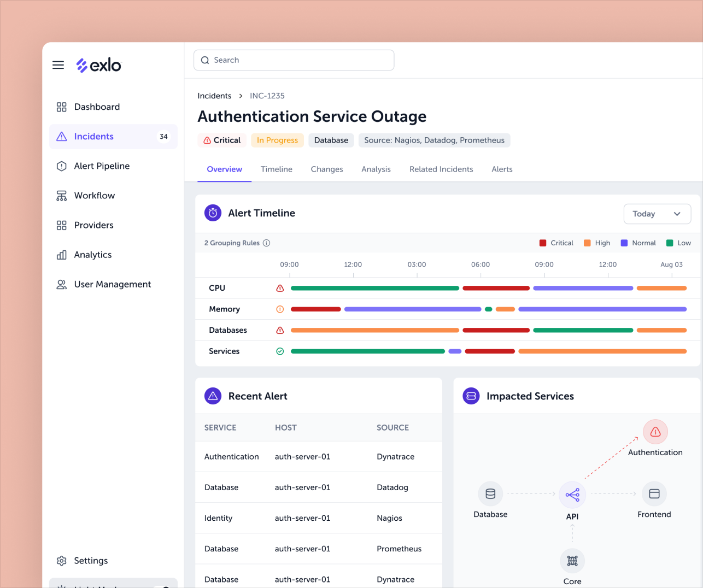
Task: Click the Analytics bar chart icon
Action: tap(62, 255)
